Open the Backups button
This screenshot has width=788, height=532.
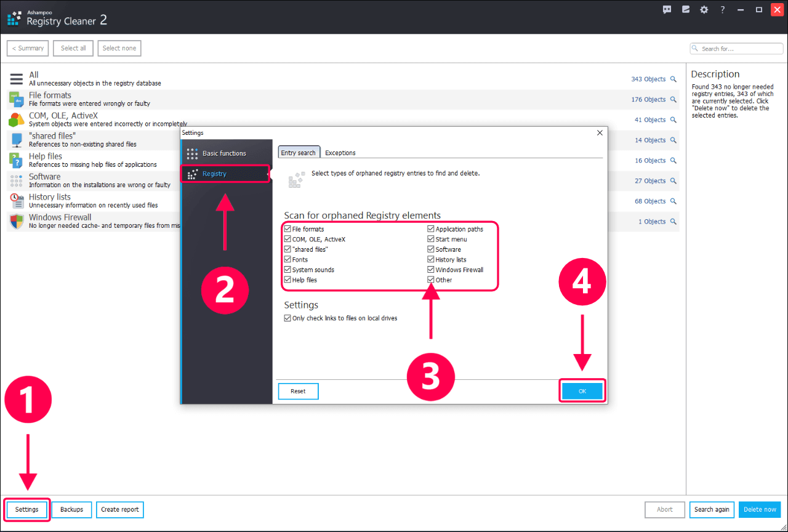click(71, 509)
